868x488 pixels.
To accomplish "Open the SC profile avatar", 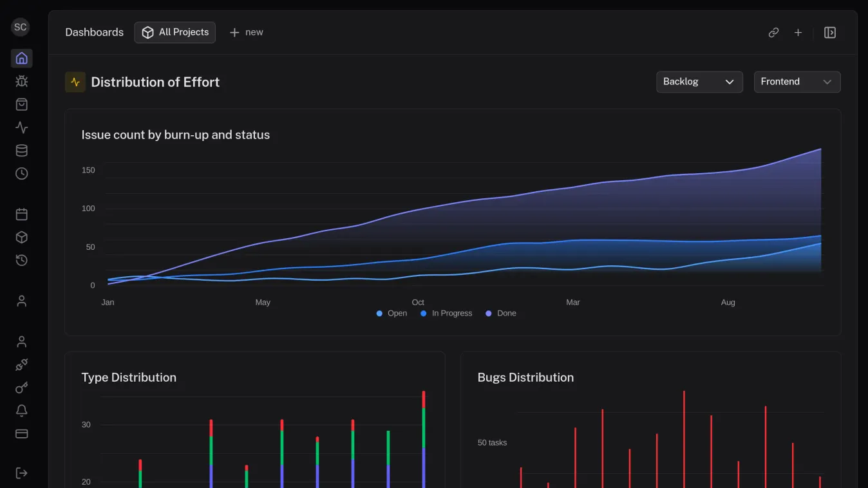I will 20,27.
